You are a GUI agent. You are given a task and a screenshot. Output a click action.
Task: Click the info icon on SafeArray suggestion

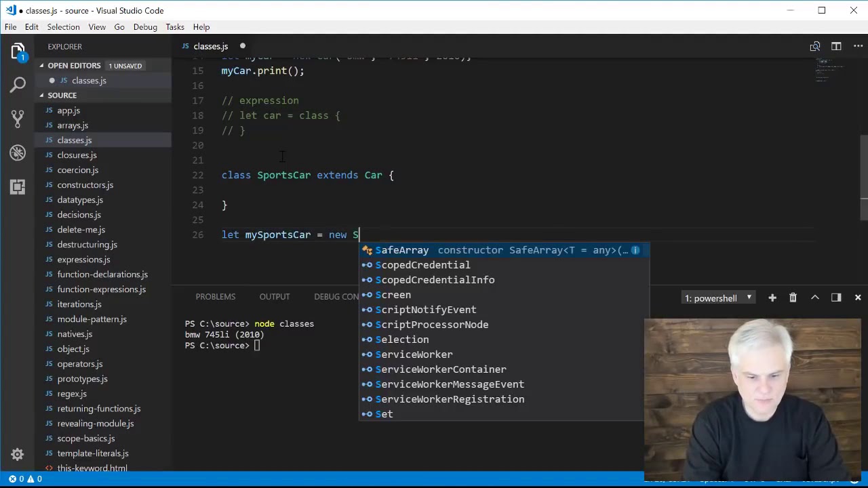click(x=635, y=250)
